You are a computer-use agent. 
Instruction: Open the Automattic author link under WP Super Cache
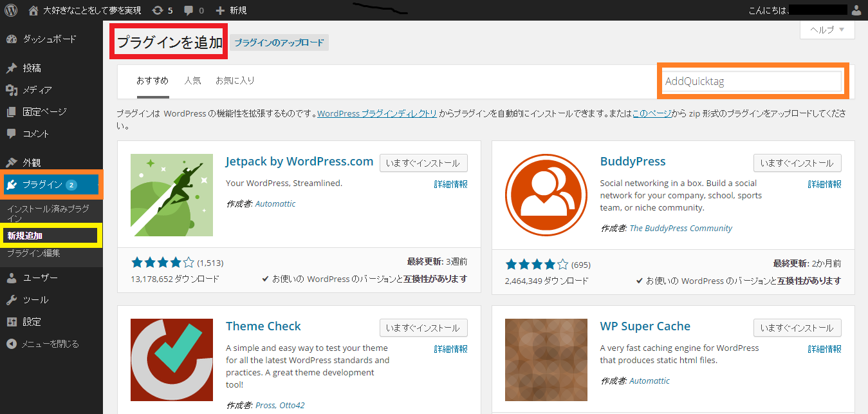coord(649,381)
